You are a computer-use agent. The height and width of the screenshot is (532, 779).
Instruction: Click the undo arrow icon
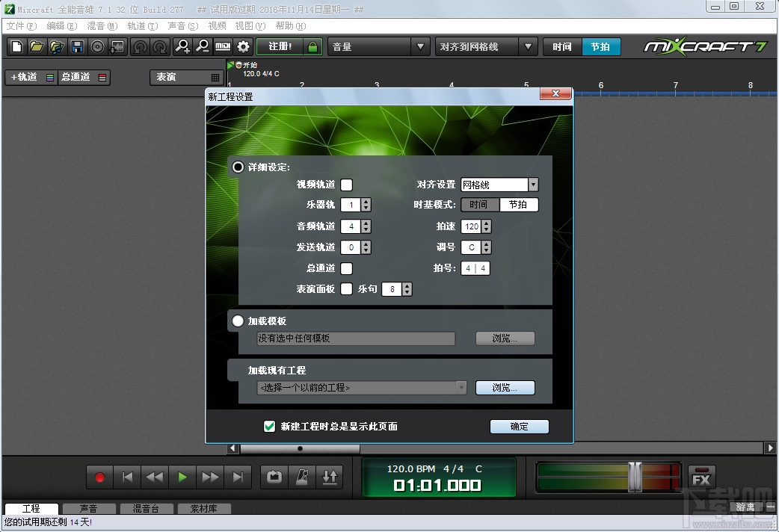[141, 46]
